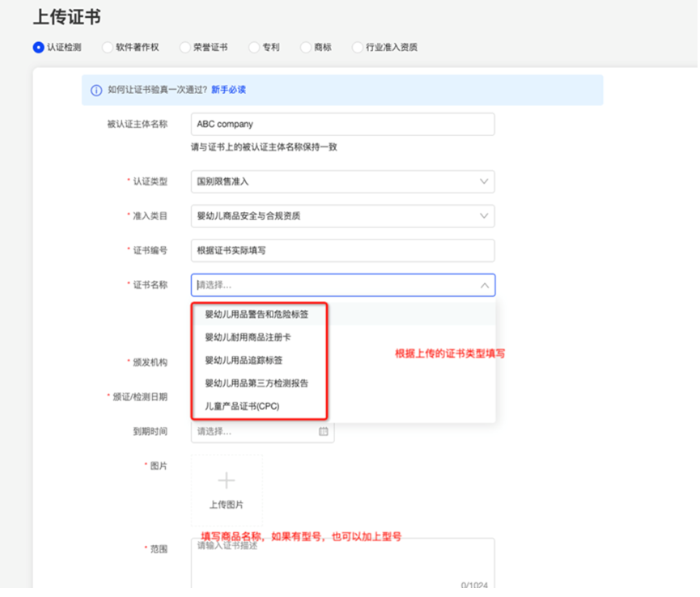Open the 新手必读 link

[228, 91]
